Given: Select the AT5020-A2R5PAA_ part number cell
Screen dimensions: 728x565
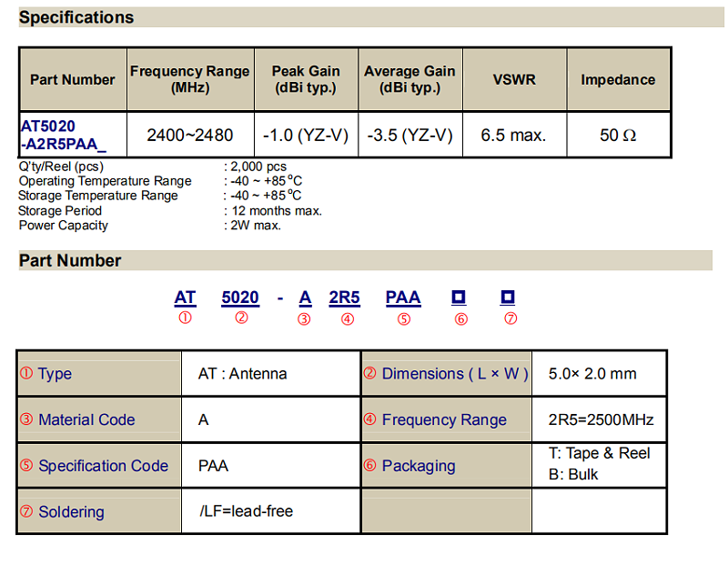Looking at the screenshot, I should tap(73, 135).
